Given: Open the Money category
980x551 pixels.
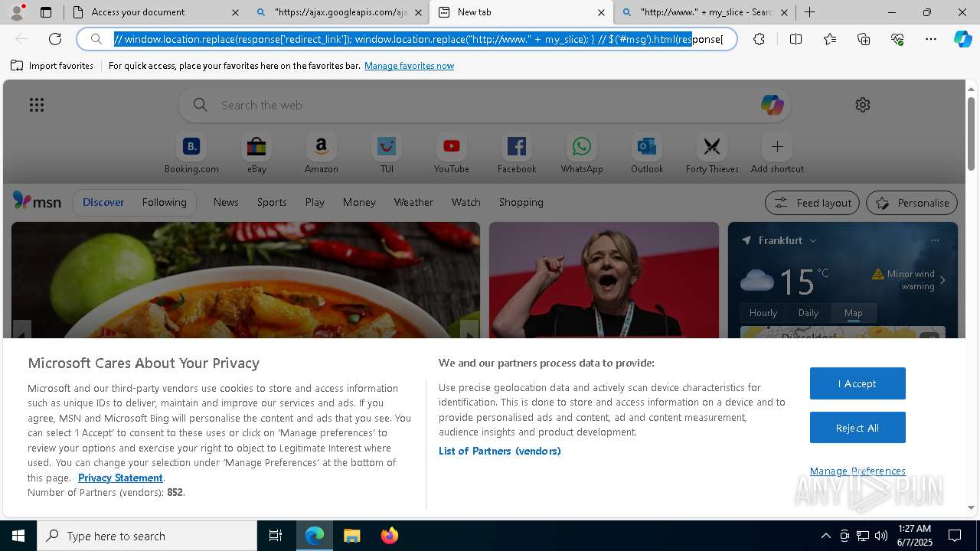Looking at the screenshot, I should (359, 202).
